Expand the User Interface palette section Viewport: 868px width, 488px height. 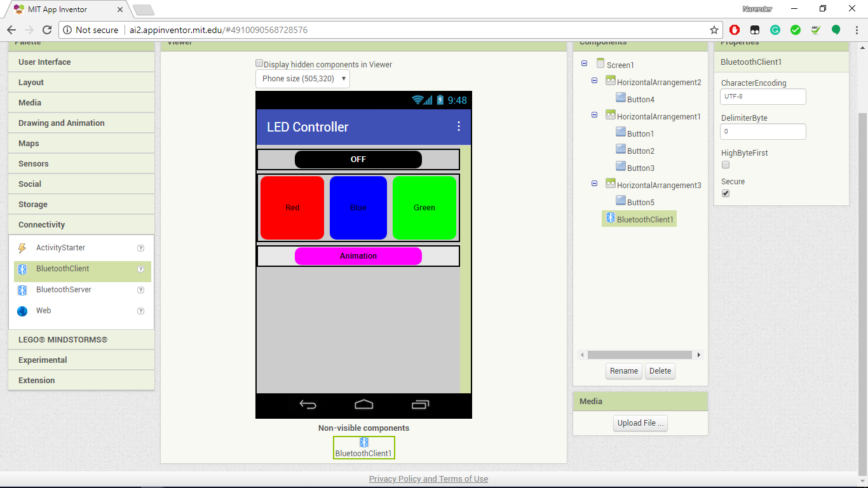[x=81, y=62]
